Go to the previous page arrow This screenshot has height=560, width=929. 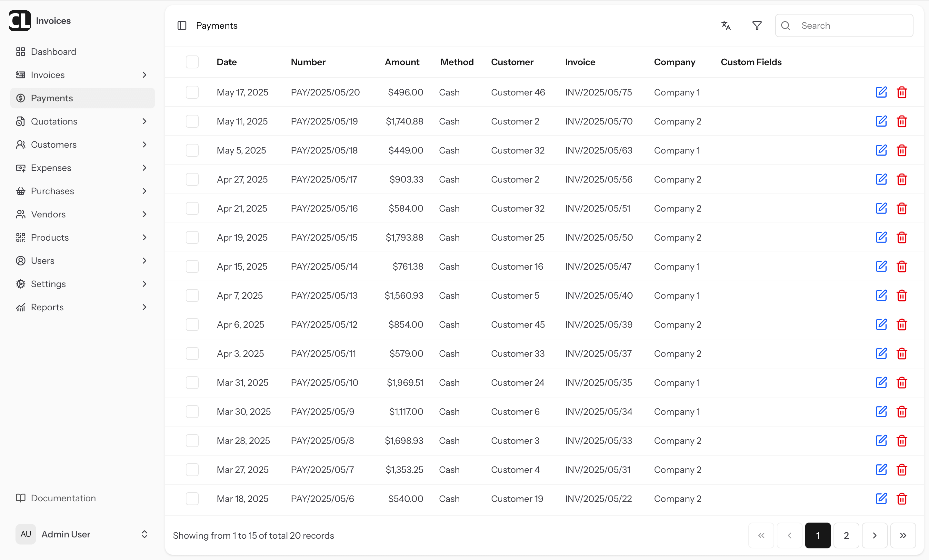pyautogui.click(x=789, y=535)
